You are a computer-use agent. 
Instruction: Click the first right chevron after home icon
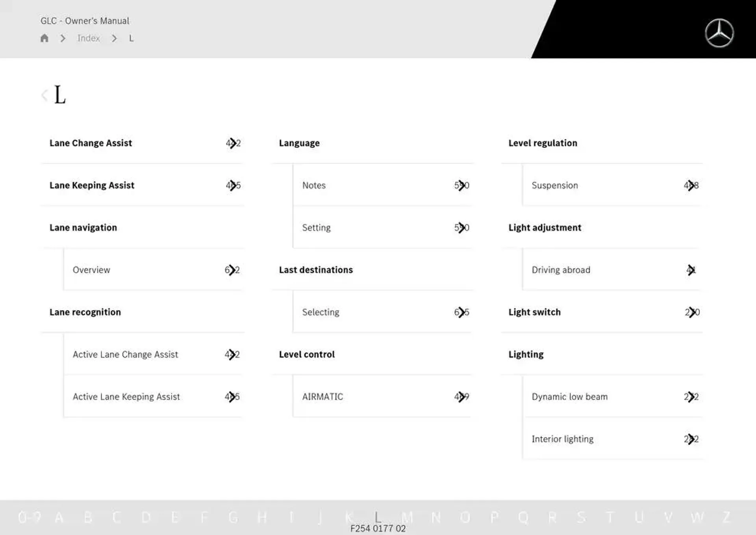coord(63,38)
